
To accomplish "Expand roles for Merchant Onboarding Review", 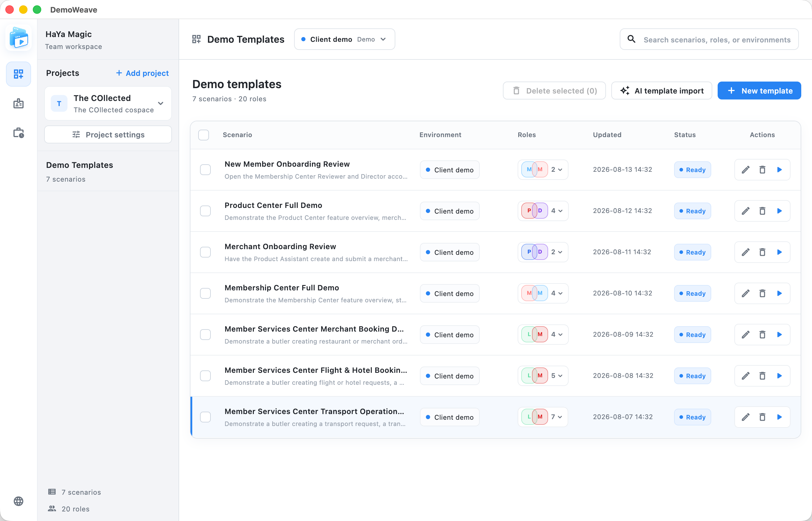I will coord(543,252).
